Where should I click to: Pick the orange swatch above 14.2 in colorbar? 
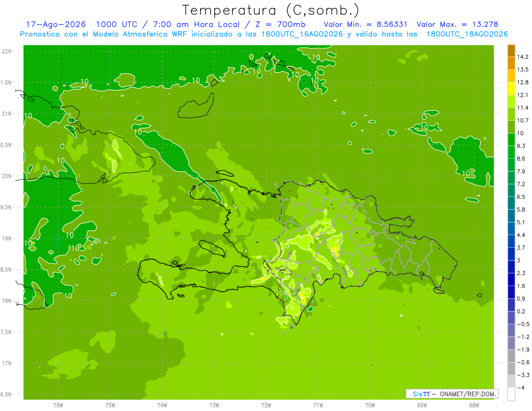(x=511, y=51)
